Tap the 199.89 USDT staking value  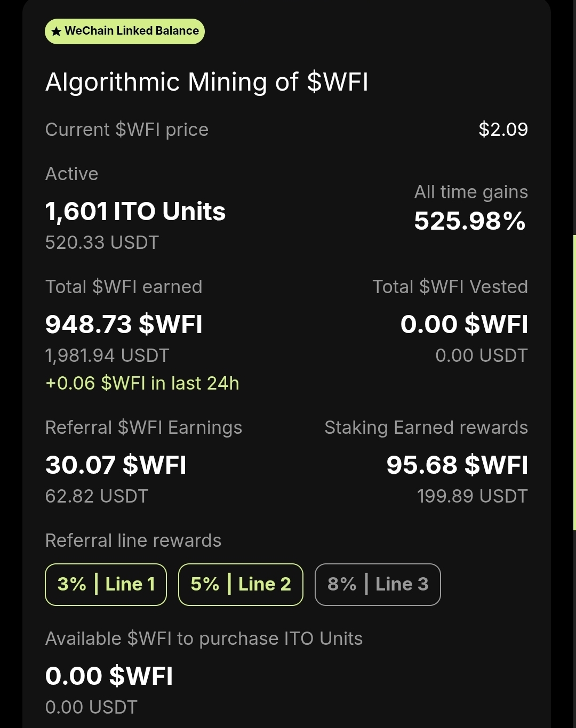click(472, 496)
